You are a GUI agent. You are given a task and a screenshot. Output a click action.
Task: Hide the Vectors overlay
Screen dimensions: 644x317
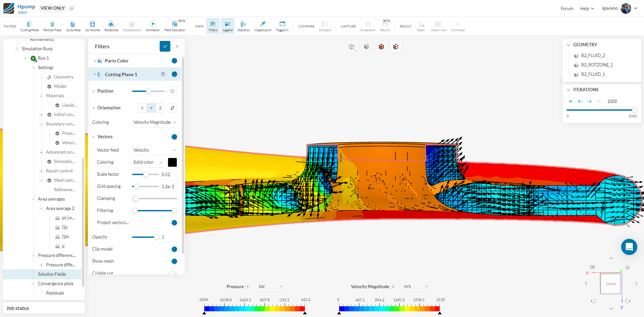174,137
